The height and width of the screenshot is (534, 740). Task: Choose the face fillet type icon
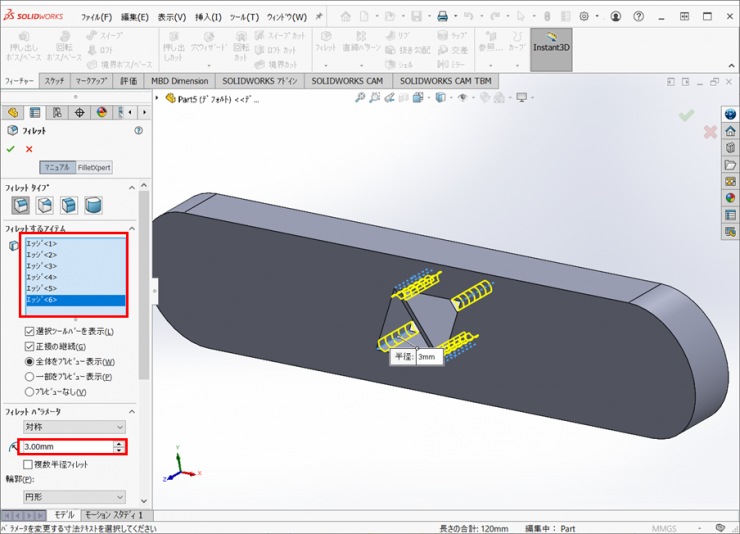(69, 205)
